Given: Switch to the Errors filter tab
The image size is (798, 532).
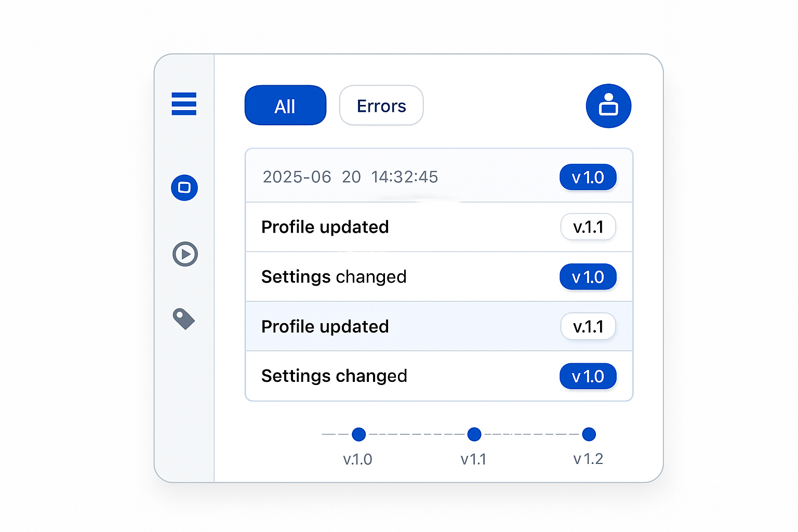Looking at the screenshot, I should point(381,105).
